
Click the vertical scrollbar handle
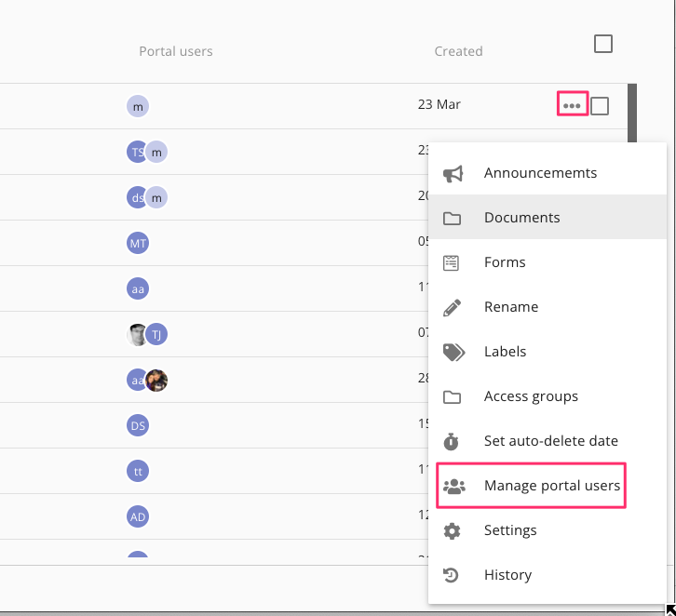[632, 112]
